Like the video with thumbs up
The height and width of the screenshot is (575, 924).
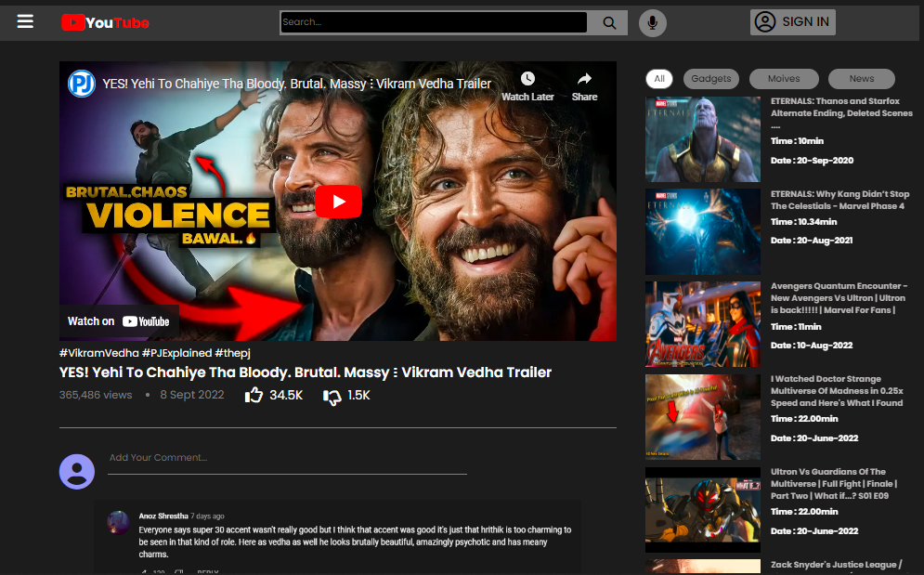pos(254,396)
